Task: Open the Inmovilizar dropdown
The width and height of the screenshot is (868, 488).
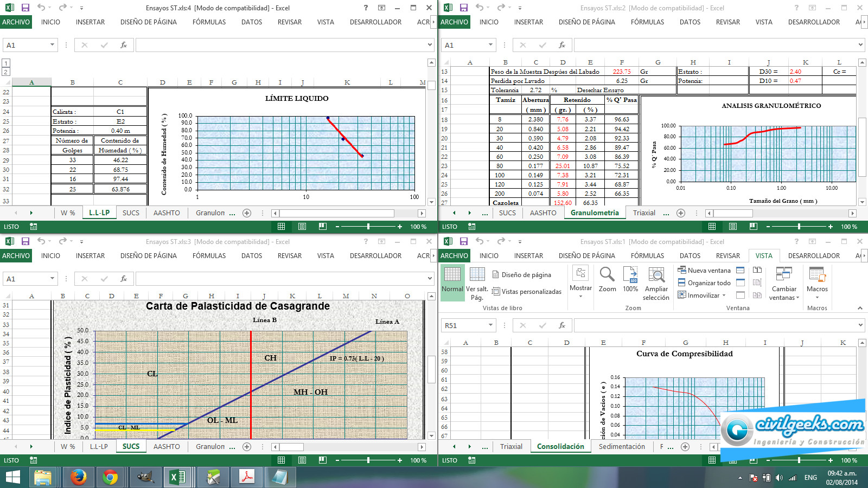Action: coord(704,296)
